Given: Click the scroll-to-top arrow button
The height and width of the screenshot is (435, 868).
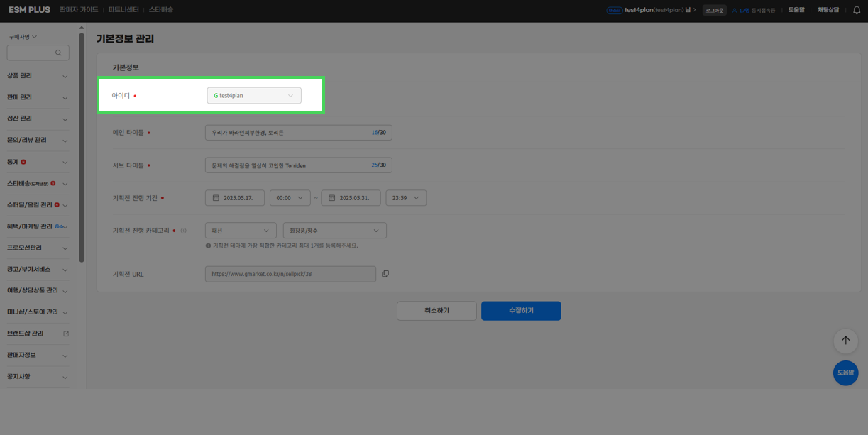Looking at the screenshot, I should pos(845,341).
